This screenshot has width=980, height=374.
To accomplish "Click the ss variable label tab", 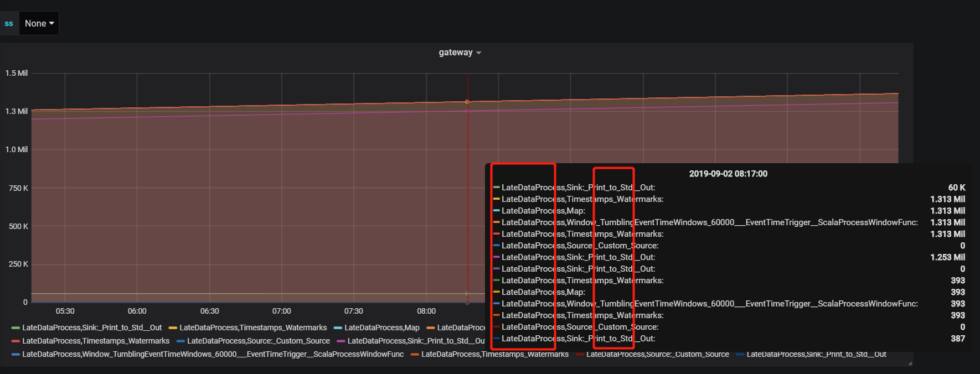I will [9, 23].
